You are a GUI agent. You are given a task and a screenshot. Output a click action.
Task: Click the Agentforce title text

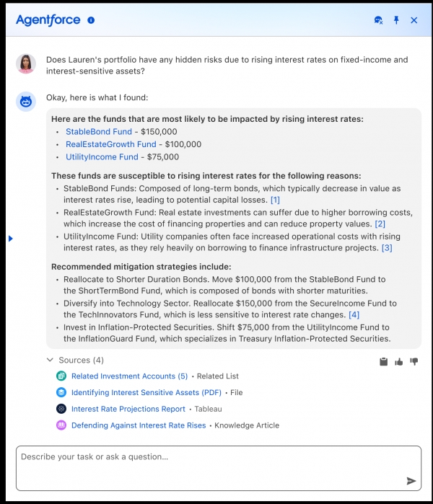pos(48,20)
